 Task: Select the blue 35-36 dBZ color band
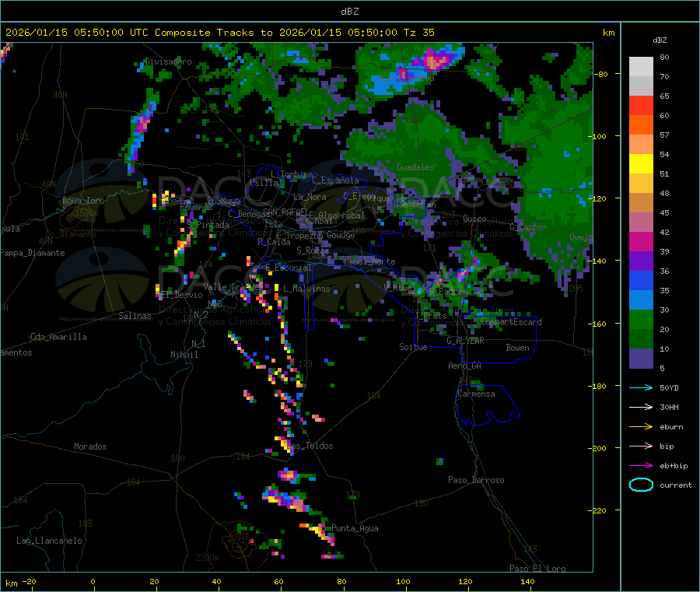point(641,280)
